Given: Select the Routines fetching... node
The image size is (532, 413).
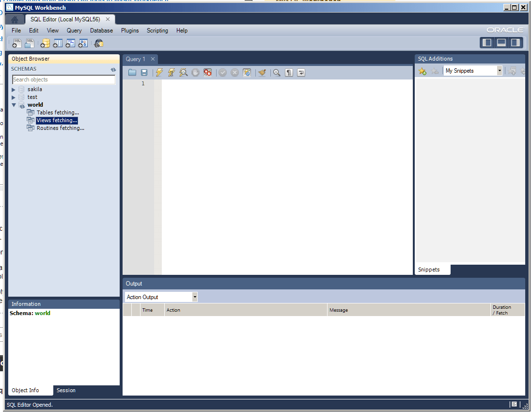Looking at the screenshot, I should pyautogui.click(x=61, y=128).
